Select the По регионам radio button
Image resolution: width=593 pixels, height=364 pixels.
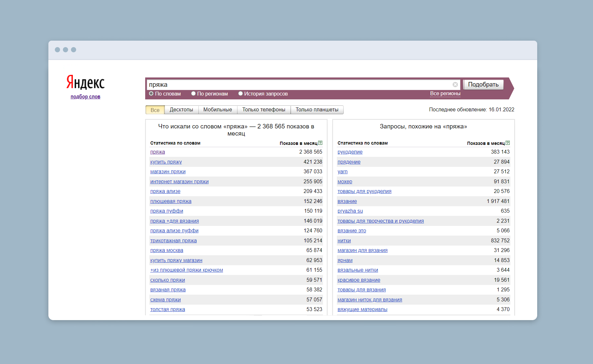click(193, 94)
